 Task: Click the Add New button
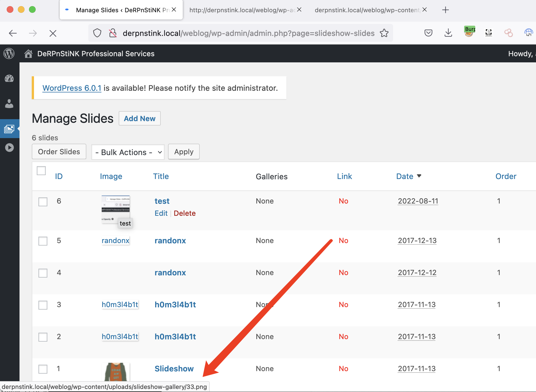tap(140, 119)
